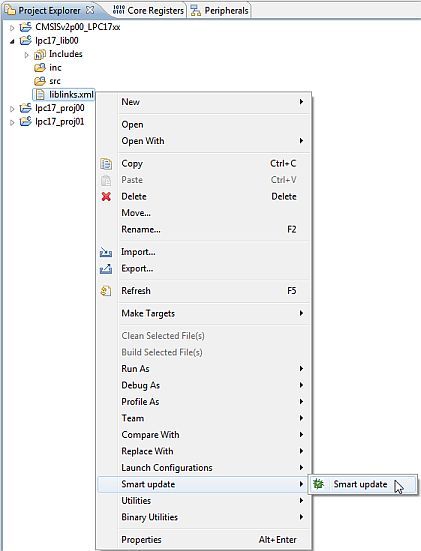
Task: Click the green Smart update submenu icon
Action: tap(318, 484)
